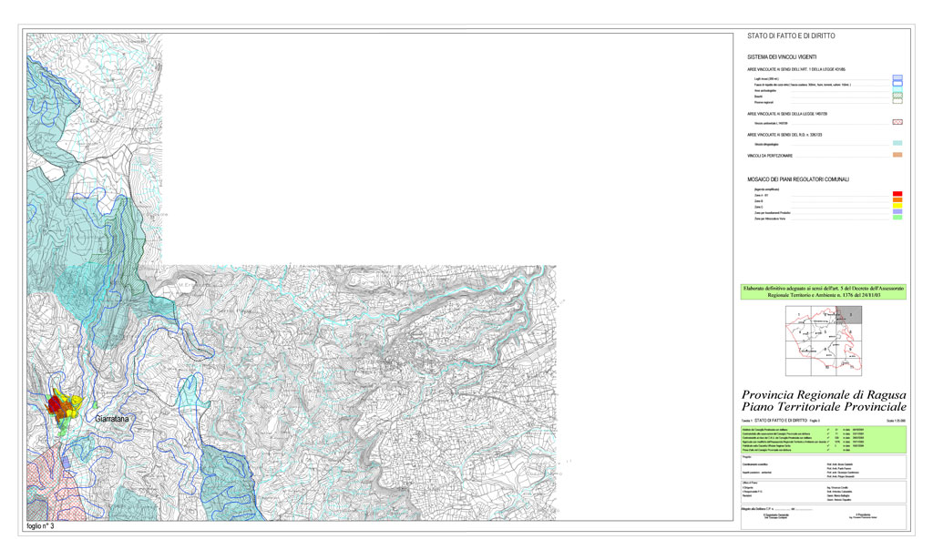Click the Vincoli da Perfezionare orange swatch
Viewport: 933px width, 560px height.
tap(897, 156)
